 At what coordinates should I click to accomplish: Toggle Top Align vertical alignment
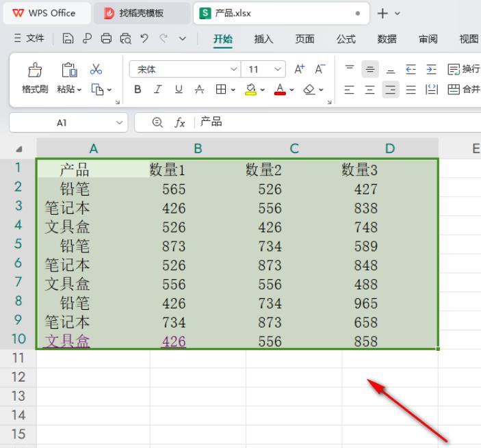coord(350,69)
